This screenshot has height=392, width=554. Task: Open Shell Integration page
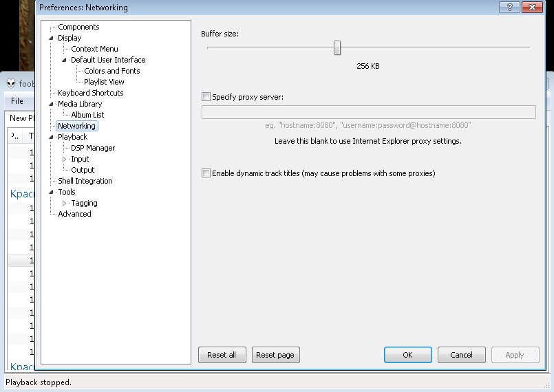click(x=85, y=181)
